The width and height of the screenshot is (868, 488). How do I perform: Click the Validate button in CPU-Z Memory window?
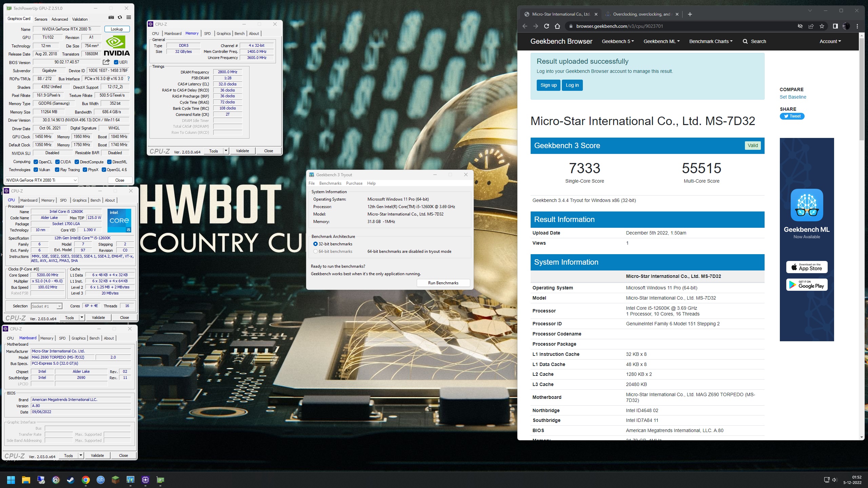pos(242,151)
